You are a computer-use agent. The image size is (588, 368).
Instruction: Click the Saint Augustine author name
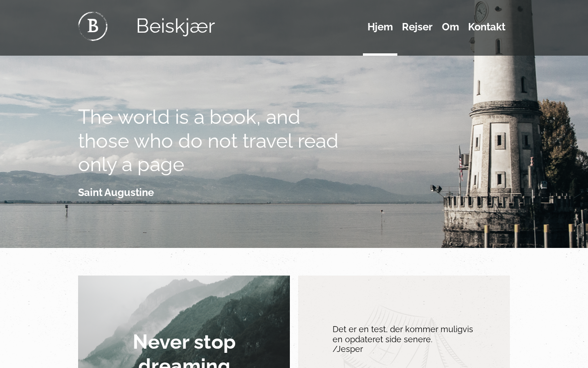coord(116,192)
